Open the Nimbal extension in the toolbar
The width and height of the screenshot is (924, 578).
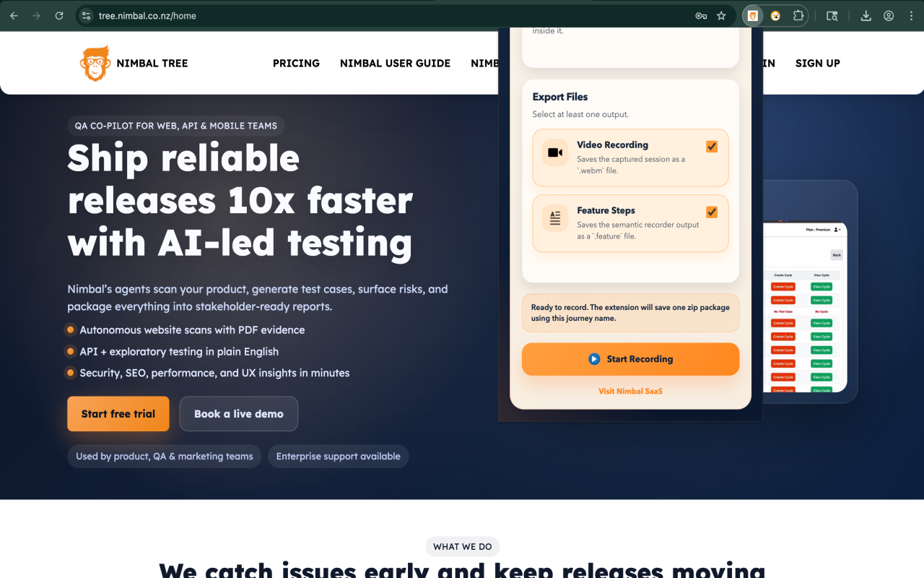click(x=753, y=15)
